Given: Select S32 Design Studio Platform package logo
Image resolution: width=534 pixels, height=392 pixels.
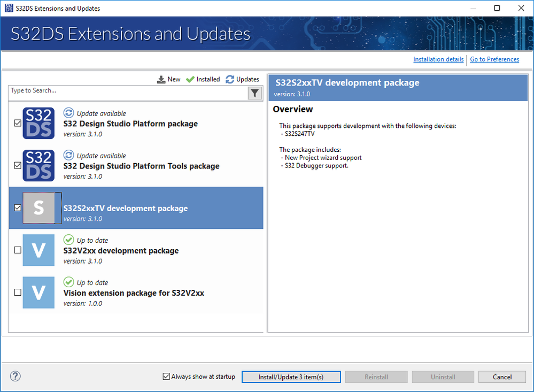Looking at the screenshot, I should tap(38, 123).
